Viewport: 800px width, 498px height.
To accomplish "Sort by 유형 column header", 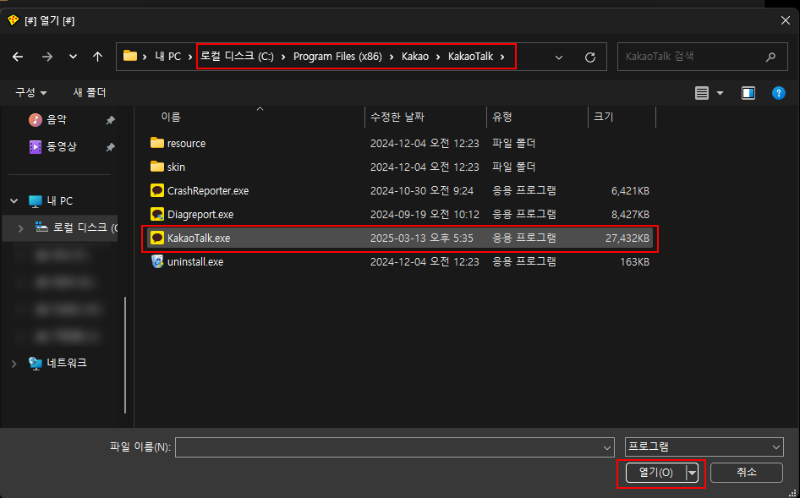I will [502, 117].
